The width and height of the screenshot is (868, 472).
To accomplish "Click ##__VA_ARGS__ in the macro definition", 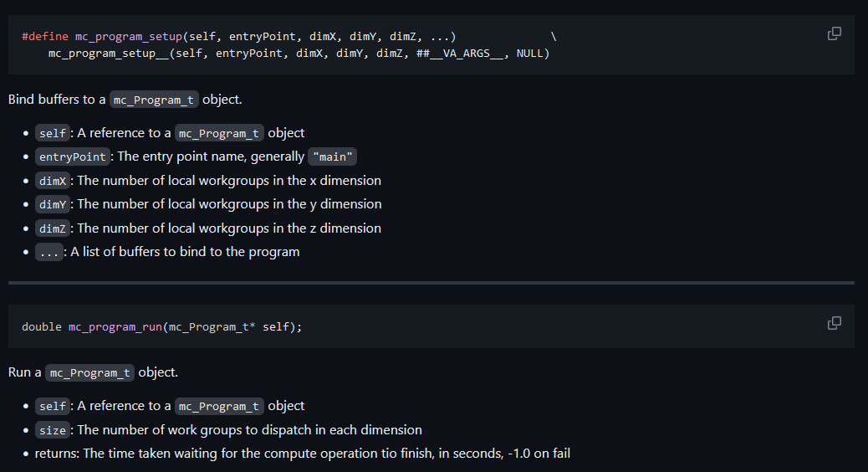I will click(x=462, y=54).
